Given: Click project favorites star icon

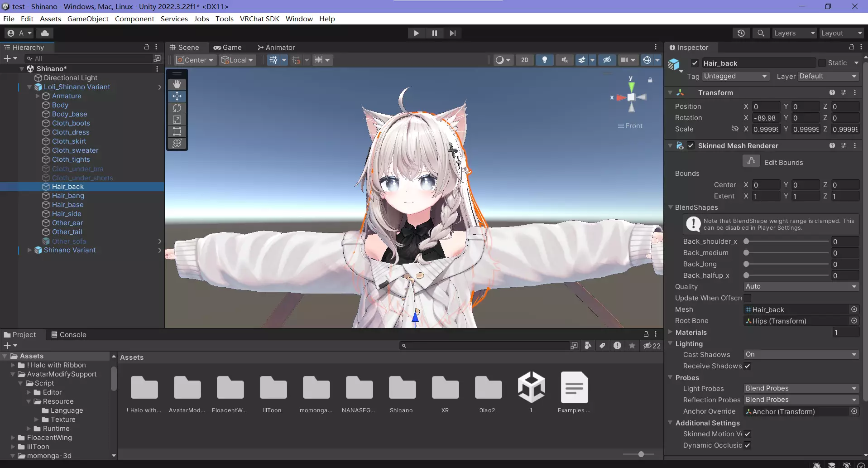Looking at the screenshot, I should point(632,346).
